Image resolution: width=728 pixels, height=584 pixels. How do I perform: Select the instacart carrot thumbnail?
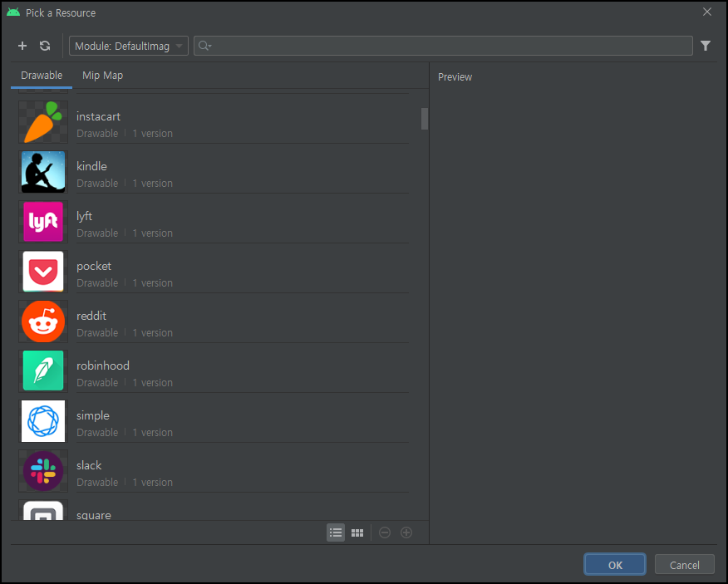(x=43, y=122)
